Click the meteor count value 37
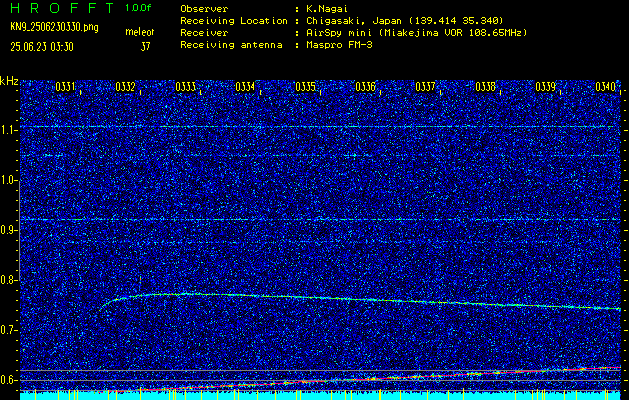The height and width of the screenshot is (400, 629). pos(145,47)
